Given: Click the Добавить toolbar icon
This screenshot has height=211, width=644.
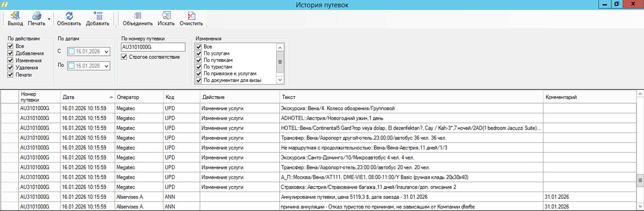Looking at the screenshot, I should [98, 16].
